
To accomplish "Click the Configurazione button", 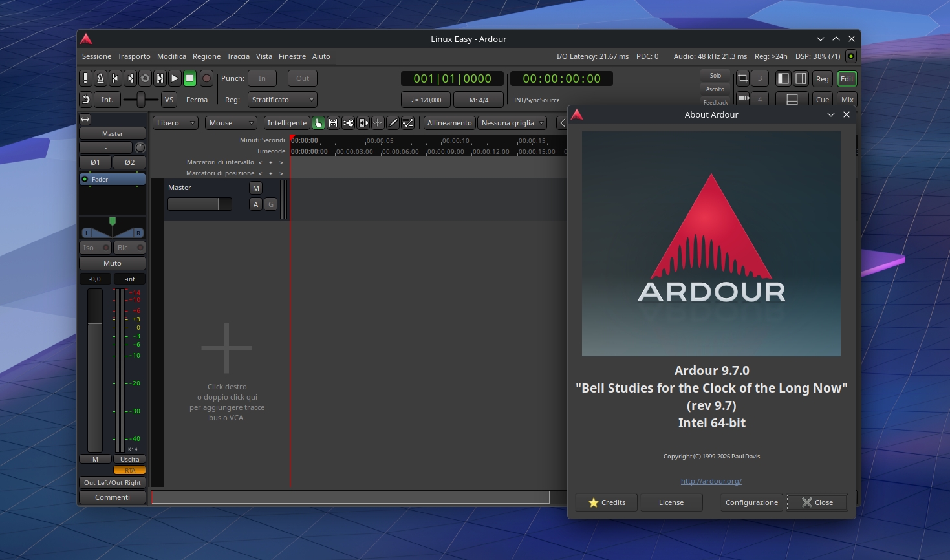I will 751,502.
